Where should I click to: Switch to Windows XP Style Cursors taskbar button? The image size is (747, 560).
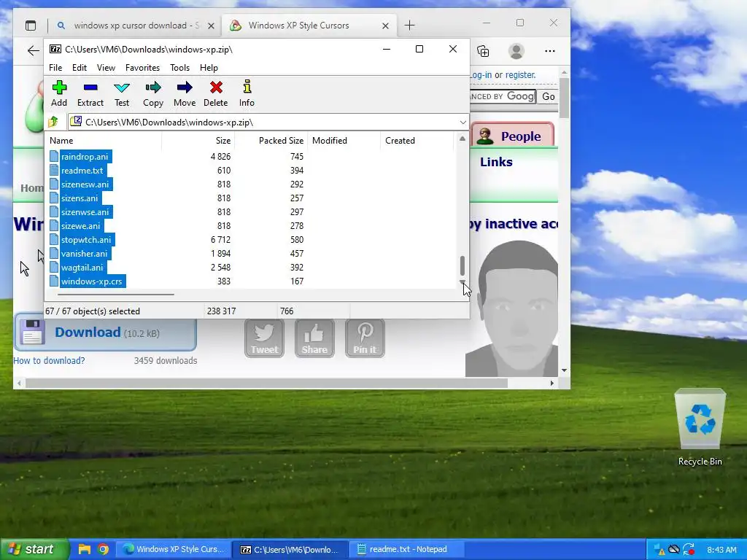[174, 549]
